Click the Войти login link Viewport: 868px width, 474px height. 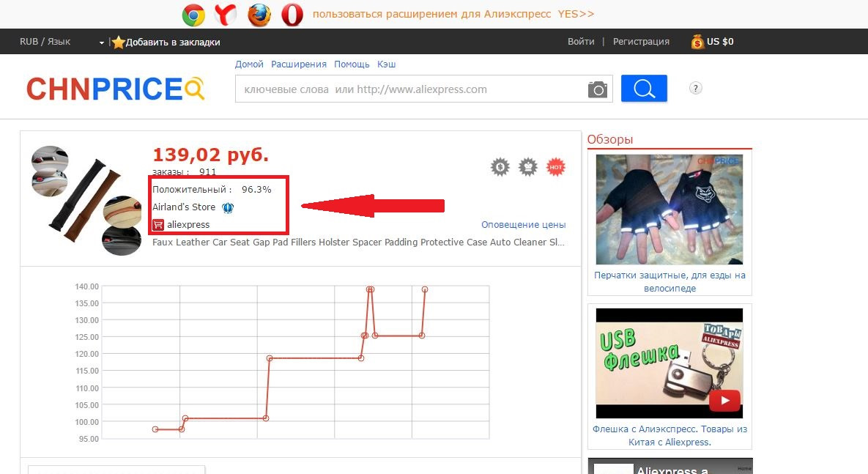(581, 42)
